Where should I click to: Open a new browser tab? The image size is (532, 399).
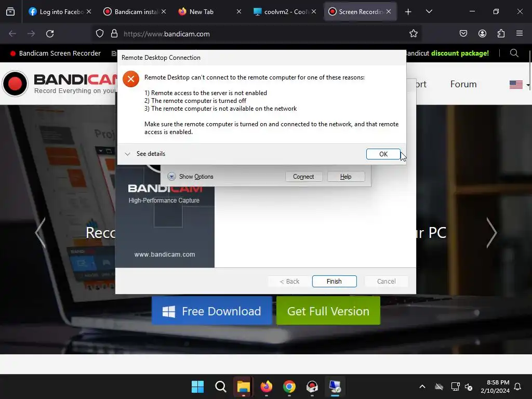(x=408, y=12)
